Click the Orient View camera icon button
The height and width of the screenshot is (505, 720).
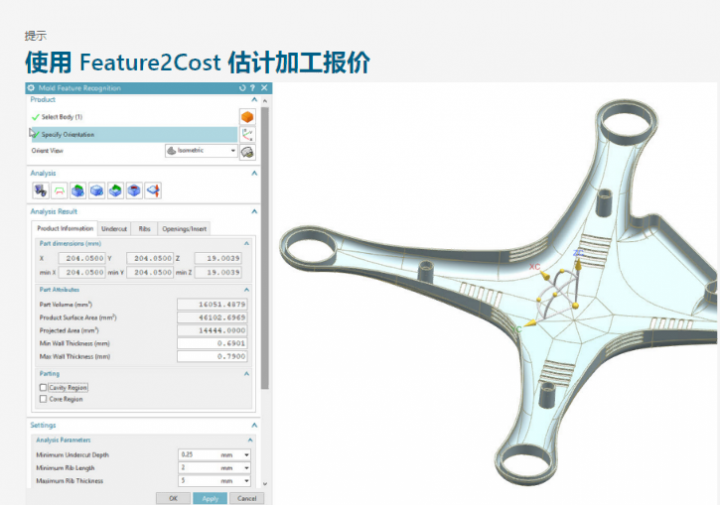click(x=247, y=152)
